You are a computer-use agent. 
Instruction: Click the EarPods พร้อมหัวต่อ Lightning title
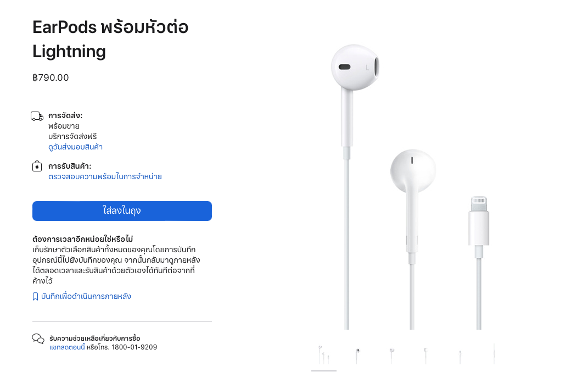point(110,39)
